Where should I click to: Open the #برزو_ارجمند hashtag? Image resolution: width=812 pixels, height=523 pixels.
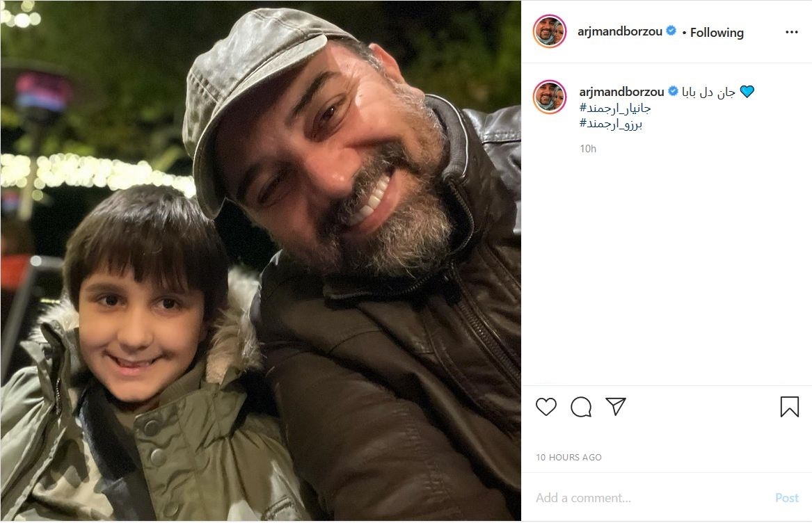point(615,124)
